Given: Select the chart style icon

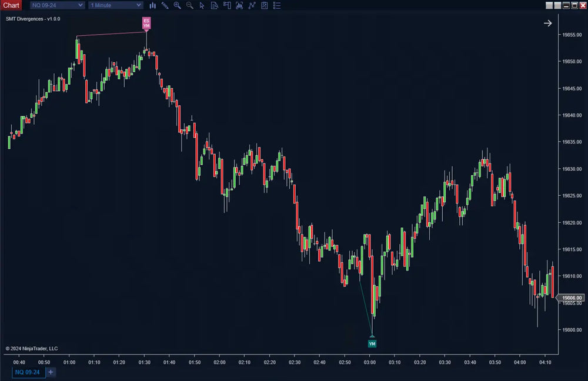Looking at the screenshot, I should pyautogui.click(x=152, y=5).
